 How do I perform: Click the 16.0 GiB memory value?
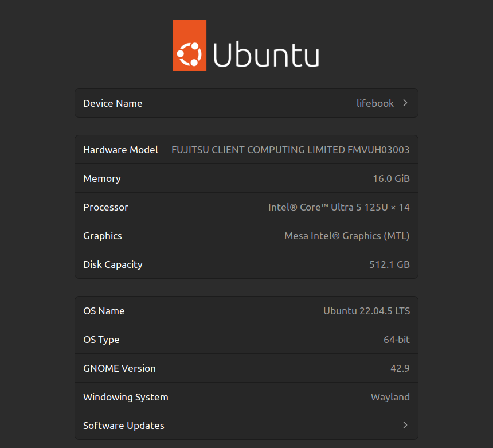pos(391,178)
